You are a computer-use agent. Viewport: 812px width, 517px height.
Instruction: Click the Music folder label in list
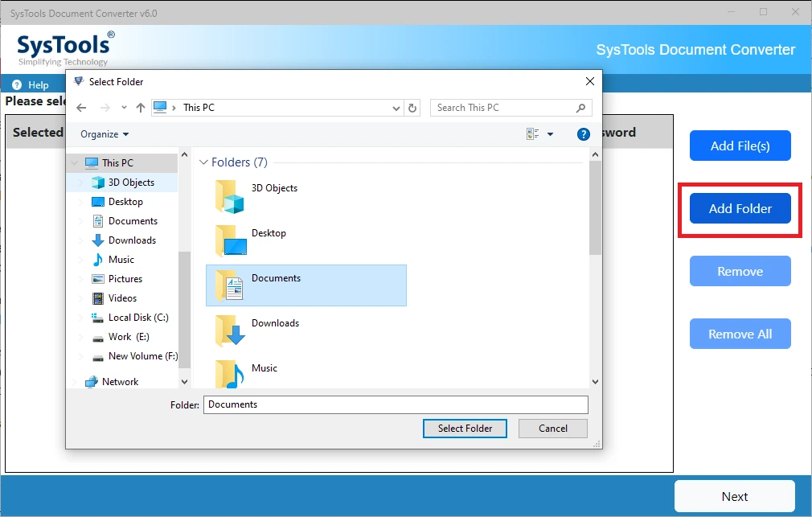click(265, 367)
